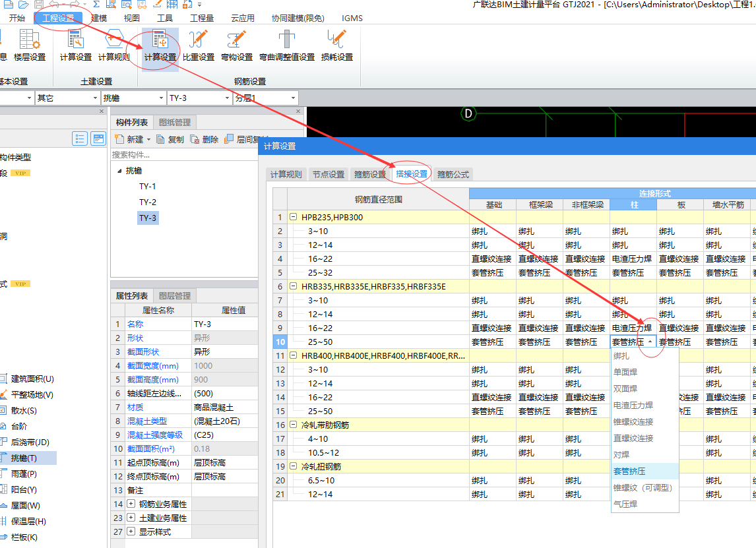Switch to the 图纸管理 tab

[x=175, y=123]
